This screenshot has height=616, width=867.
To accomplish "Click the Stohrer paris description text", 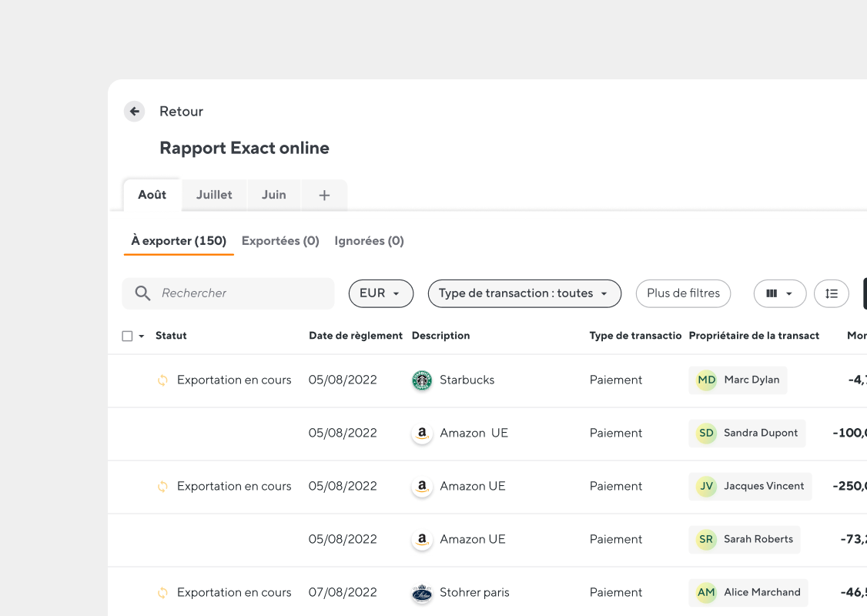I will click(x=474, y=592).
